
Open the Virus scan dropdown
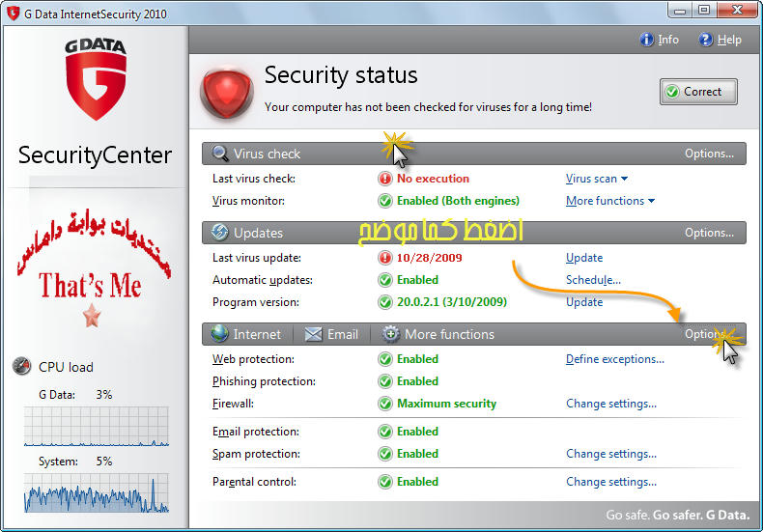tap(597, 179)
